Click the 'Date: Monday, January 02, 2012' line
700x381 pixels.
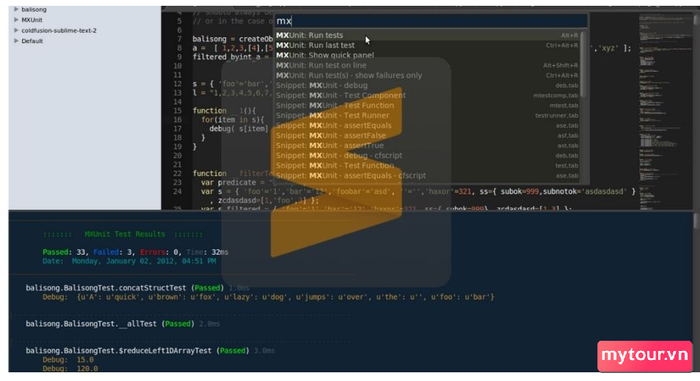[129, 261]
